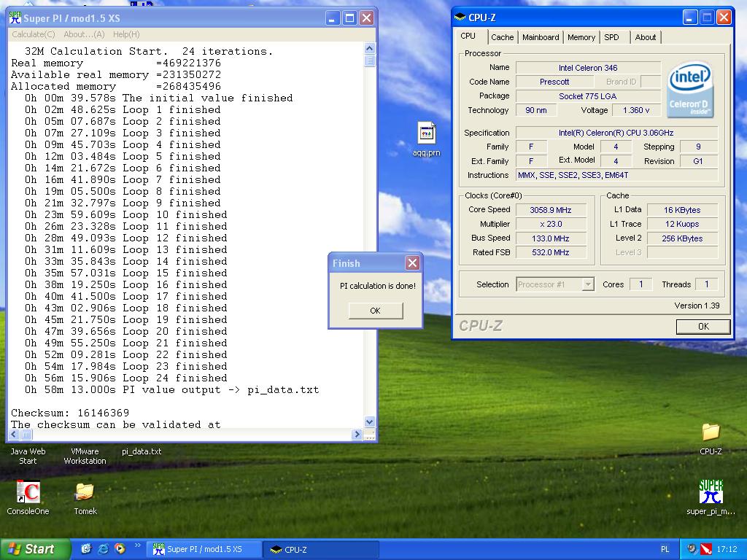Viewport: 747px width, 560px height.
Task: Click Show Desktop Quick Launch icon
Action: coord(86,548)
